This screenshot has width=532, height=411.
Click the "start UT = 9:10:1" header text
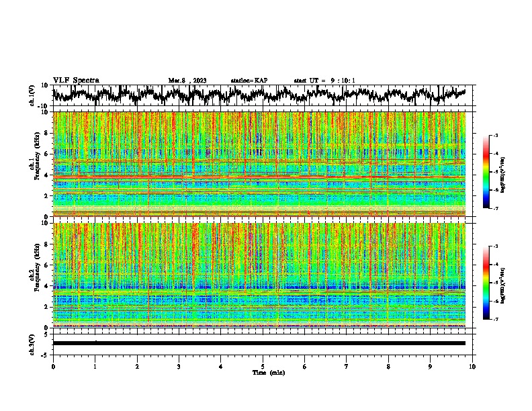tap(324, 81)
